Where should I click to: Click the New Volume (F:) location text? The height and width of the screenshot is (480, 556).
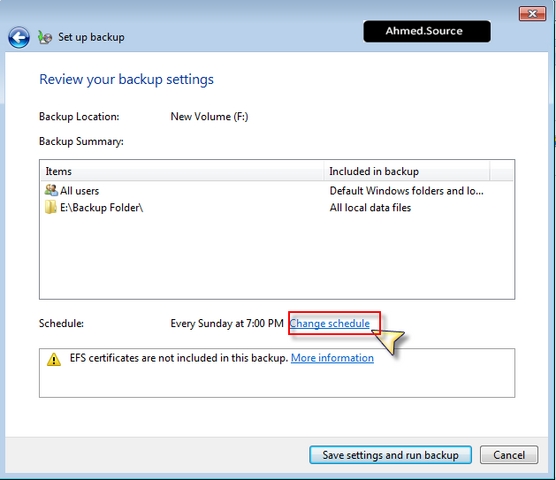(209, 117)
